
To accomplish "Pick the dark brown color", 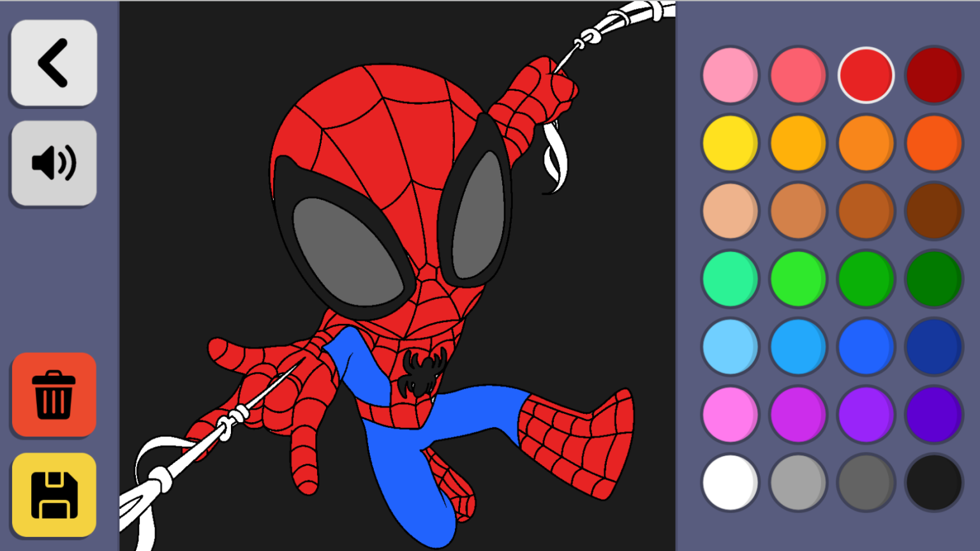I will click(934, 211).
